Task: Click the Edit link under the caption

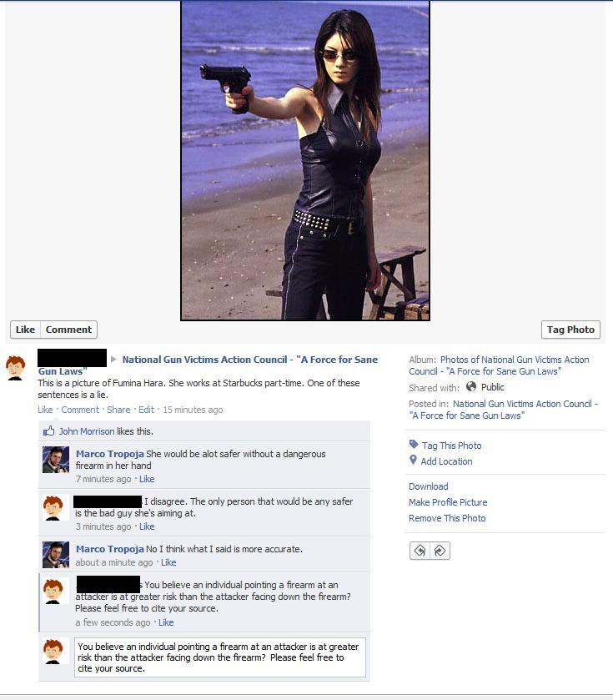Action: click(x=146, y=410)
